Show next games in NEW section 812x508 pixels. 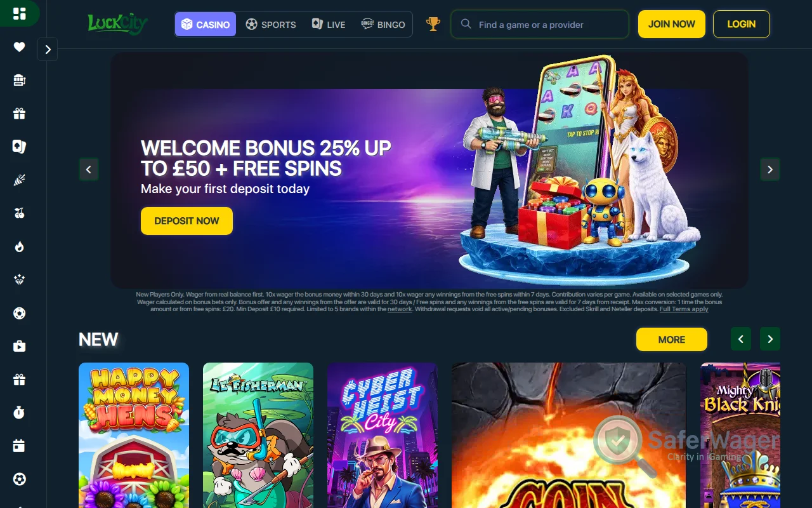tap(770, 339)
